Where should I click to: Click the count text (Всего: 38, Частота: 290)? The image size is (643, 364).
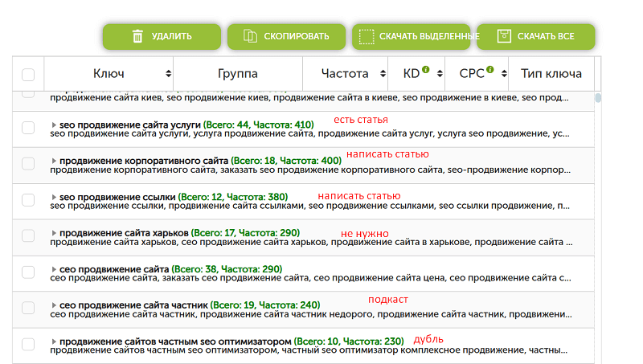click(227, 269)
